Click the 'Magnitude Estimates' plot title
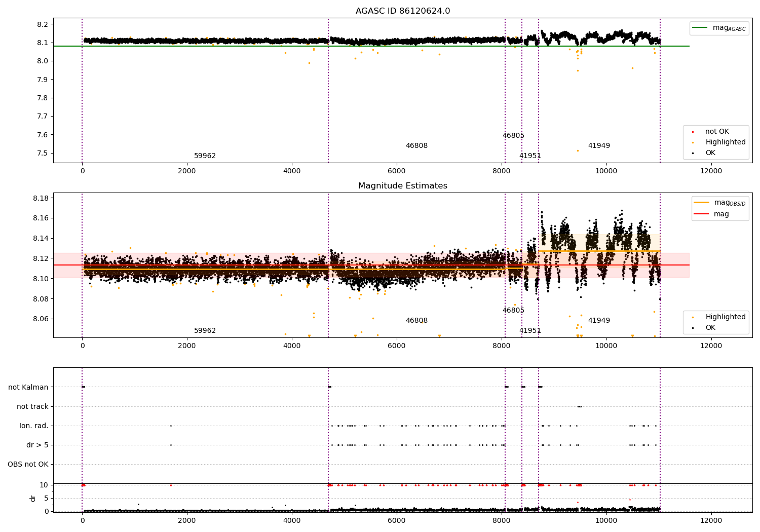760x532 pixels. tap(403, 186)
